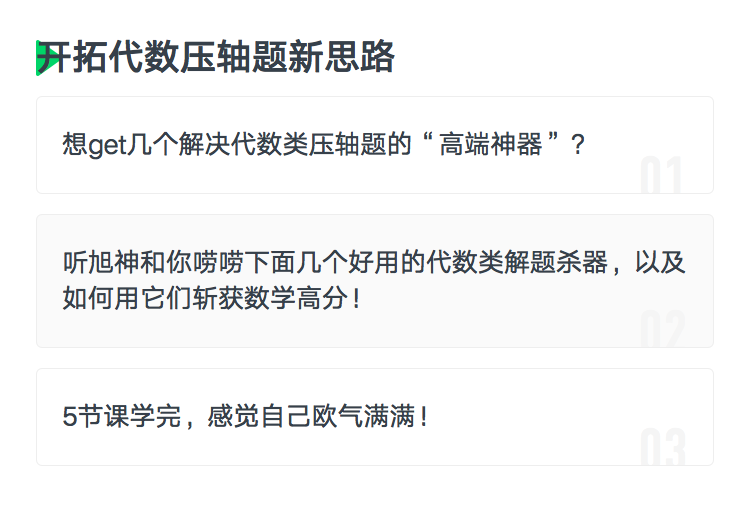Click the green triangle icon beside the heading
The height and width of the screenshot is (506, 750).
tap(47, 58)
